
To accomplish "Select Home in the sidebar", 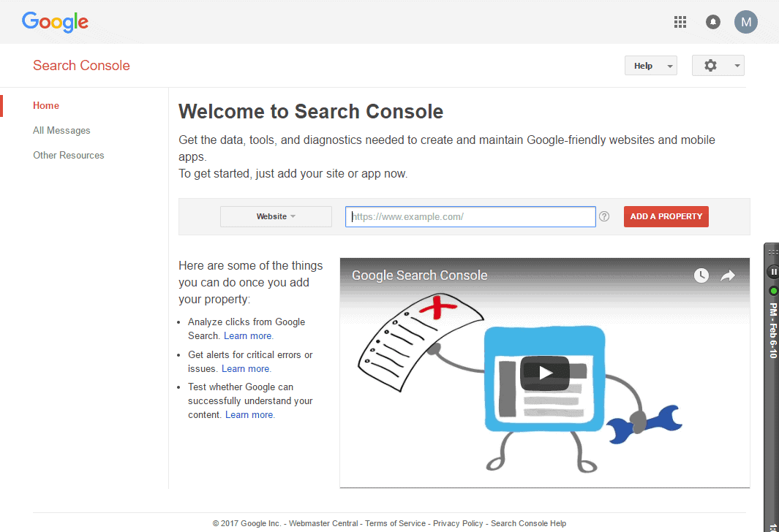I will tap(45, 106).
